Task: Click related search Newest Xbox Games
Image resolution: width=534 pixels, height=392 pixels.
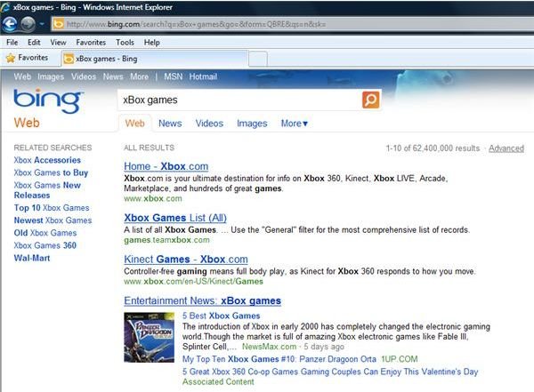Action: [53, 220]
